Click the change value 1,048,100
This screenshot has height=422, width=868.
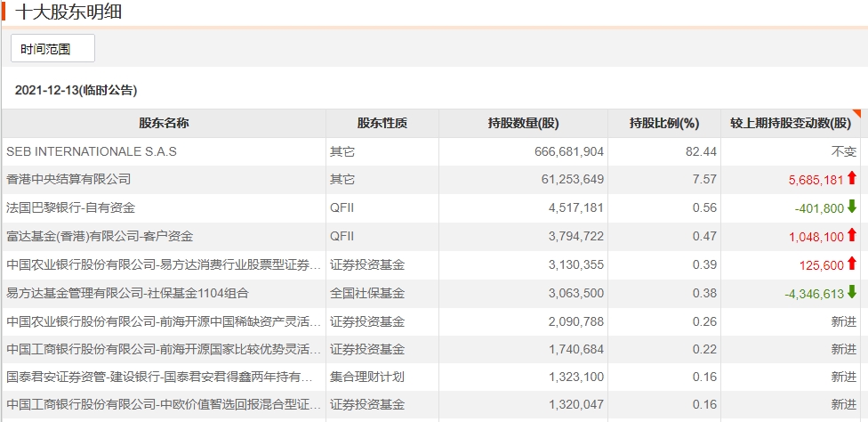click(x=816, y=237)
